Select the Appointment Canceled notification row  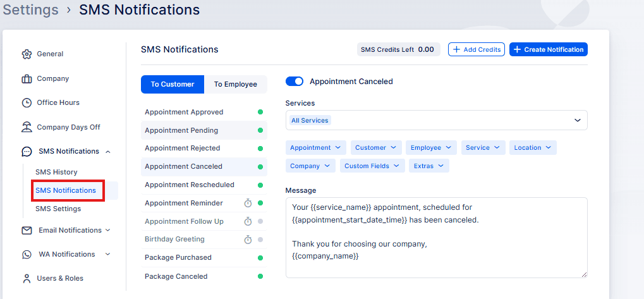click(204, 167)
